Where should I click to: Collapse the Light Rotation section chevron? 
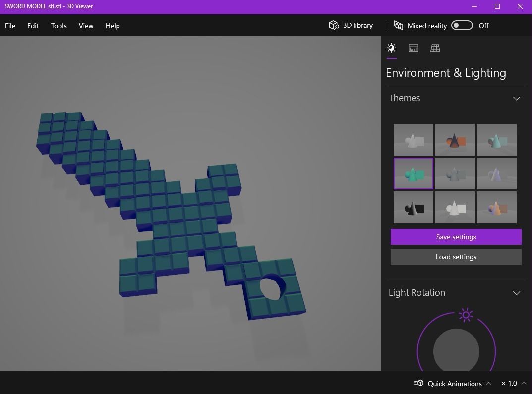click(517, 293)
